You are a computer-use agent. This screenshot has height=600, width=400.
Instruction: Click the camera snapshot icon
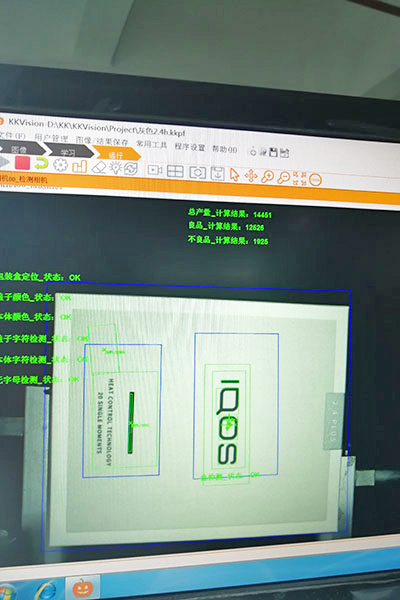click(x=198, y=173)
